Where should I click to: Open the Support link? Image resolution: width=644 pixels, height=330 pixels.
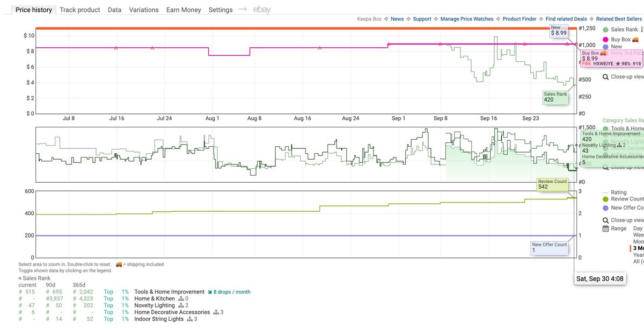pyautogui.click(x=422, y=19)
